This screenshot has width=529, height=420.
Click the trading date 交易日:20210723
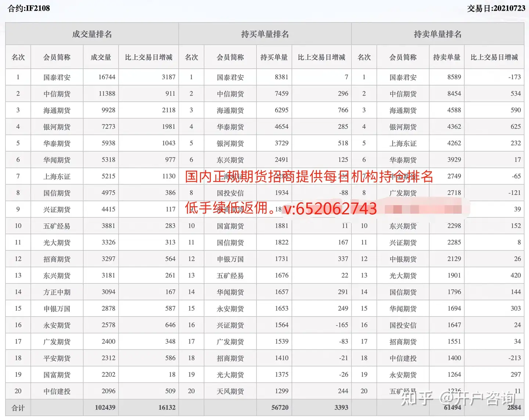[x=496, y=8]
